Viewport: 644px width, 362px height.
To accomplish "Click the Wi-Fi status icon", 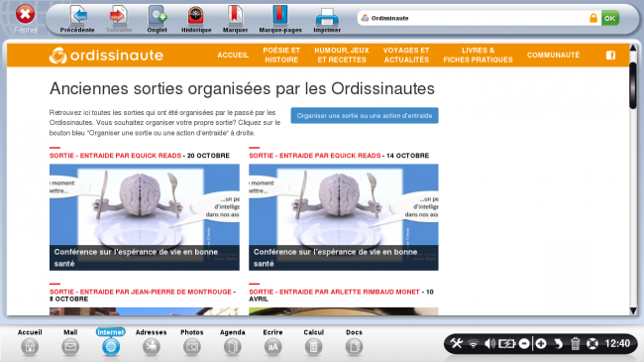I will tap(474, 343).
